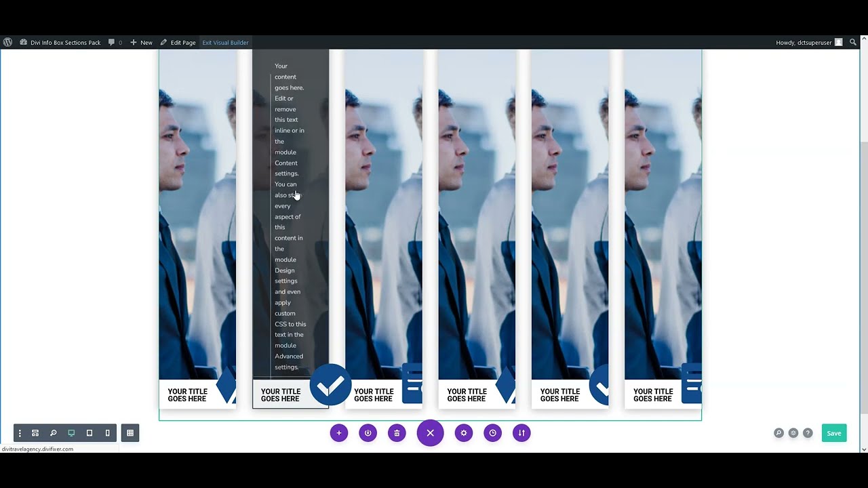This screenshot has width=868, height=488.
Task: Click the document icon in sixth card
Action: click(x=692, y=384)
